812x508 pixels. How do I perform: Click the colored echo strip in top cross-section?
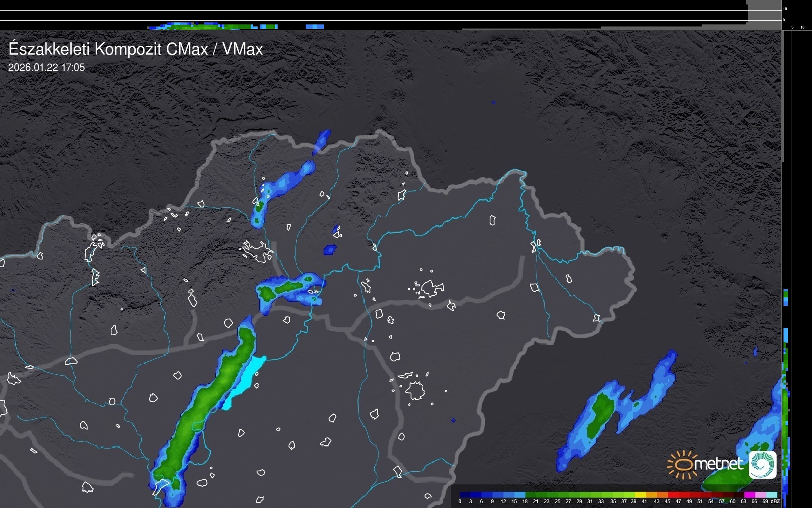(212, 26)
